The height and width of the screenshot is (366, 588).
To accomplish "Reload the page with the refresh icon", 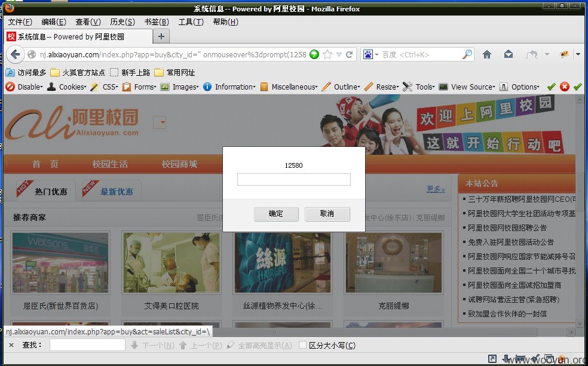I will point(349,55).
